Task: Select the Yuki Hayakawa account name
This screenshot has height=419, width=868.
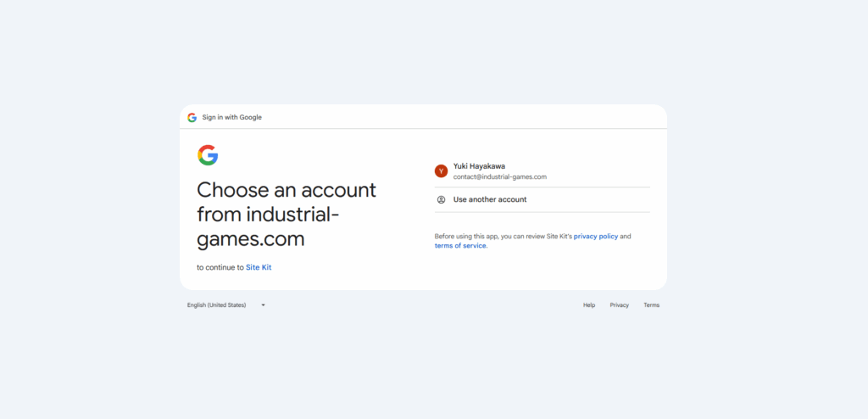Action: click(x=479, y=166)
